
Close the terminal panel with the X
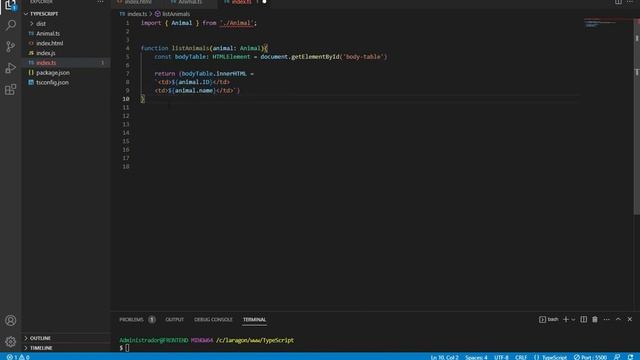[x=630, y=320]
